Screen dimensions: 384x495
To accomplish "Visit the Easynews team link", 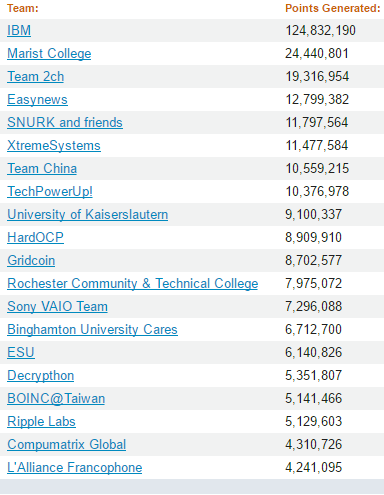I will click(x=37, y=100).
